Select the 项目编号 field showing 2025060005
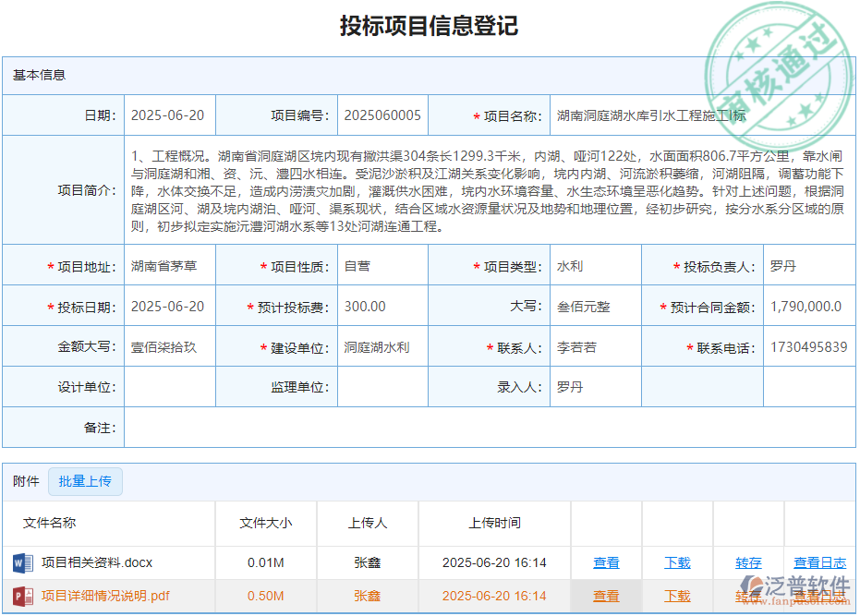 click(382, 115)
